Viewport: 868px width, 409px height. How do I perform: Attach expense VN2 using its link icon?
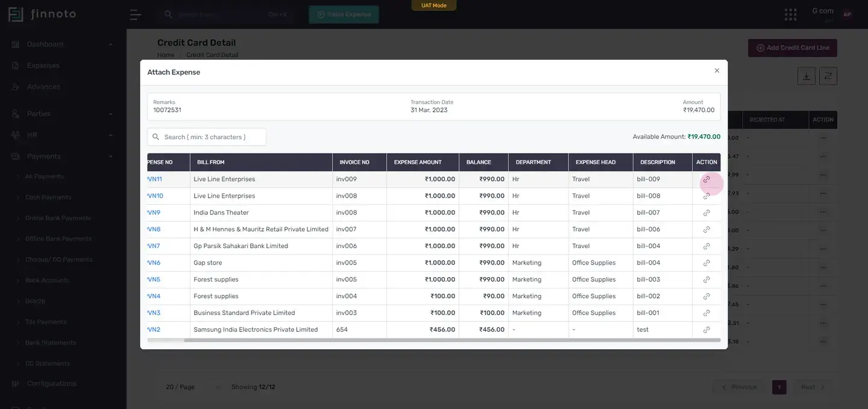tap(706, 329)
